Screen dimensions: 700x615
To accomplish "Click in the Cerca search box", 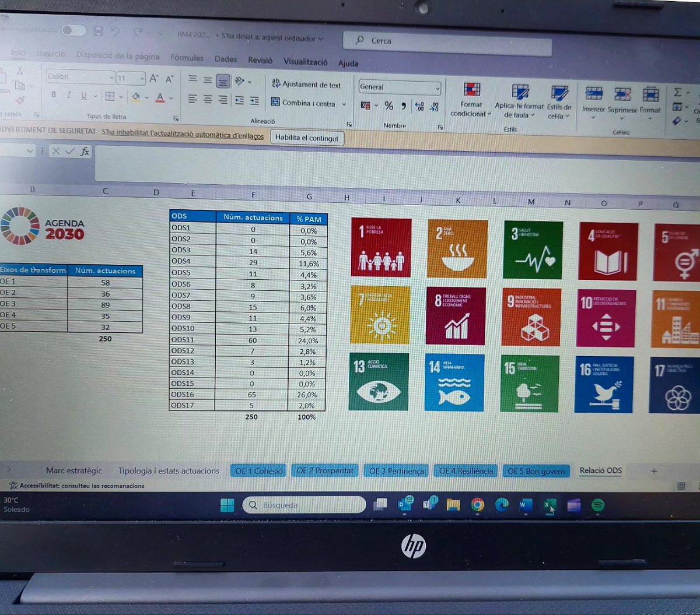I will tap(447, 43).
